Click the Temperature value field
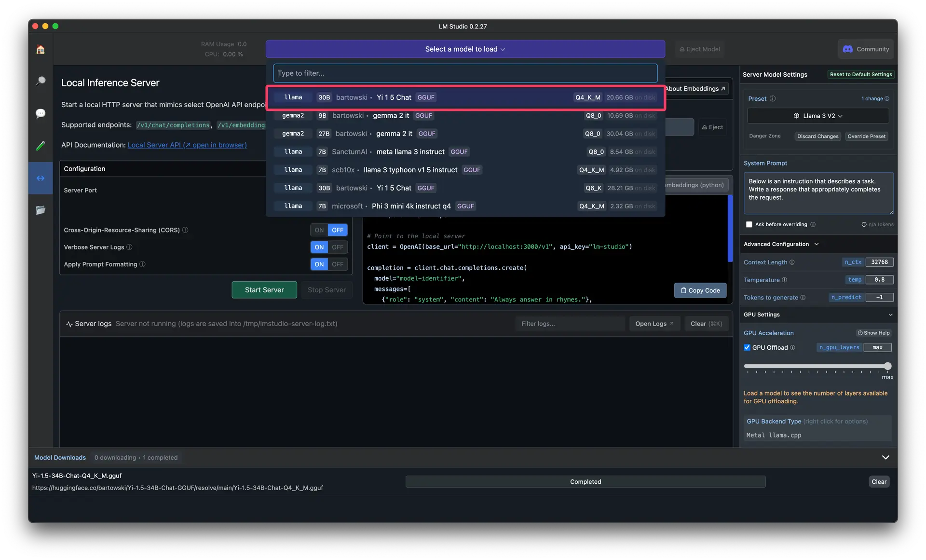Viewport: 926px width, 560px height. pos(879,280)
